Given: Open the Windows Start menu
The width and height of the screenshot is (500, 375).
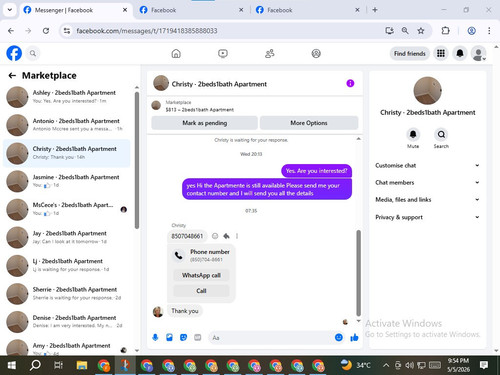Looking at the screenshot, I should (12, 365).
